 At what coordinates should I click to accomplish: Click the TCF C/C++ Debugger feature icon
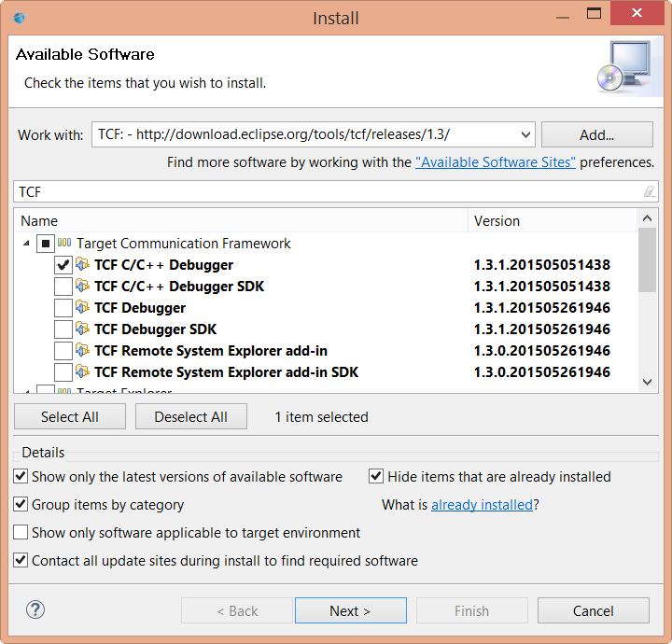pyautogui.click(x=82, y=264)
